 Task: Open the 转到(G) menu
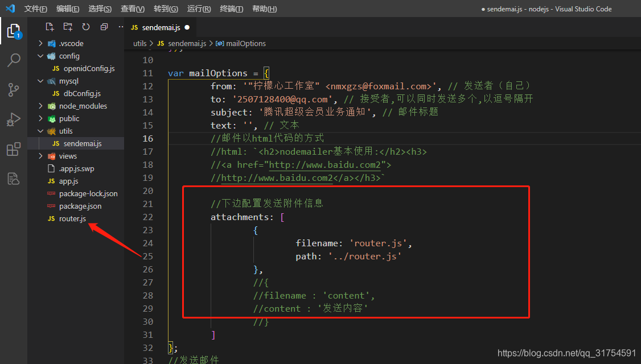coord(166,9)
